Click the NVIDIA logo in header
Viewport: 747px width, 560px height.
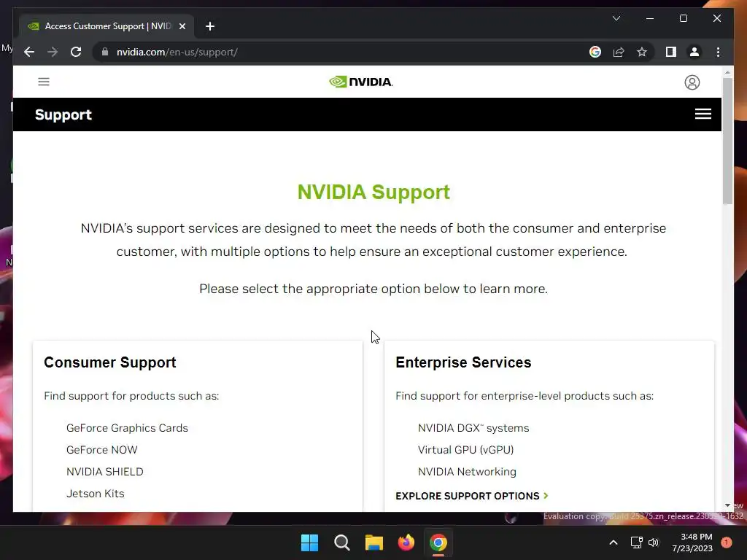point(361,82)
